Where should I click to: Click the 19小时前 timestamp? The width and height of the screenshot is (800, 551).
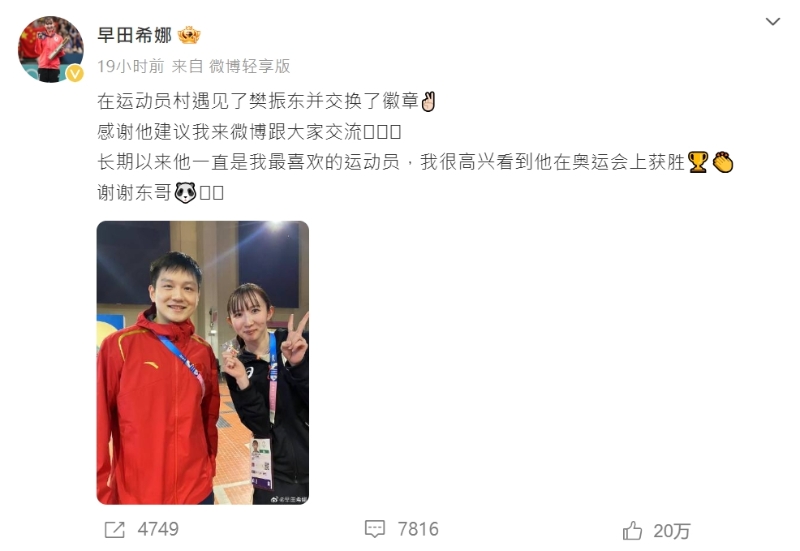pyautogui.click(x=131, y=66)
